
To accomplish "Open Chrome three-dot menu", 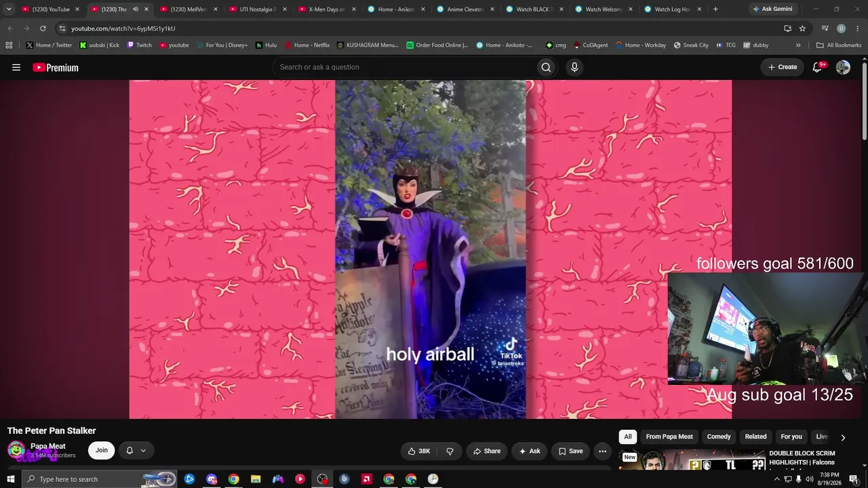I will coord(858,28).
